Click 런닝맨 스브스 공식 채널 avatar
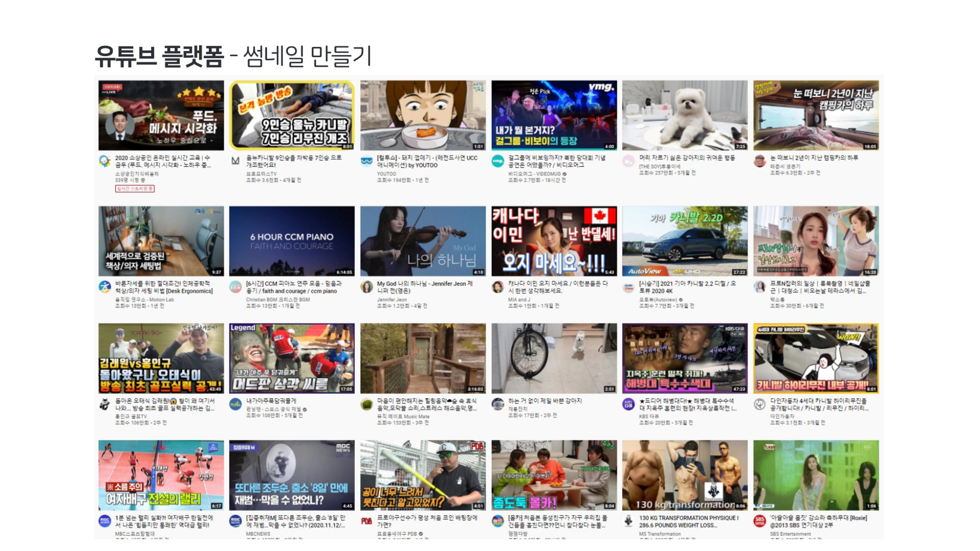The height and width of the screenshot is (551, 980). 236,404
